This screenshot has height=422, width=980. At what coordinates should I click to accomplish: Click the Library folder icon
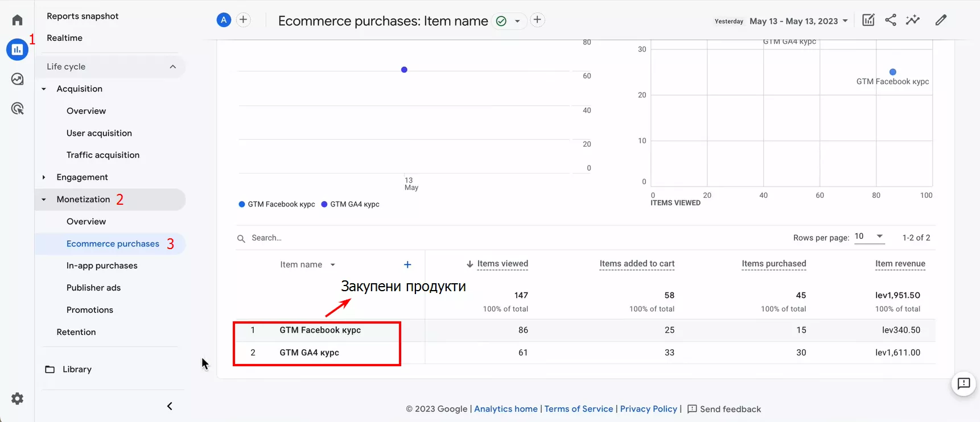click(x=50, y=370)
